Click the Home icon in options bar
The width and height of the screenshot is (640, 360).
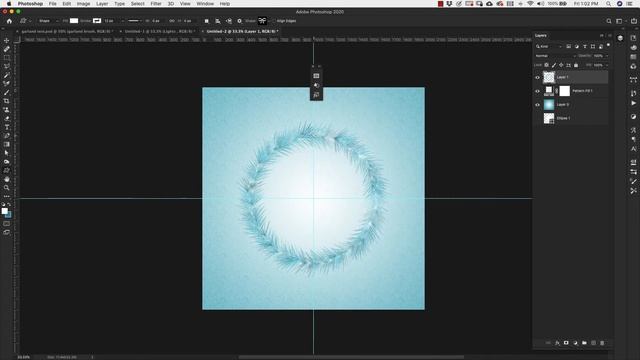click(x=9, y=21)
